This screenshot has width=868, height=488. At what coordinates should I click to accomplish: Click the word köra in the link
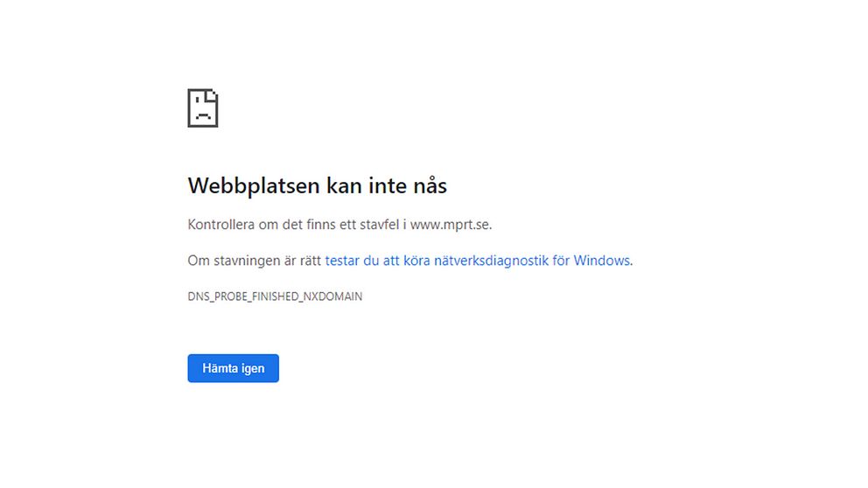[428, 261]
